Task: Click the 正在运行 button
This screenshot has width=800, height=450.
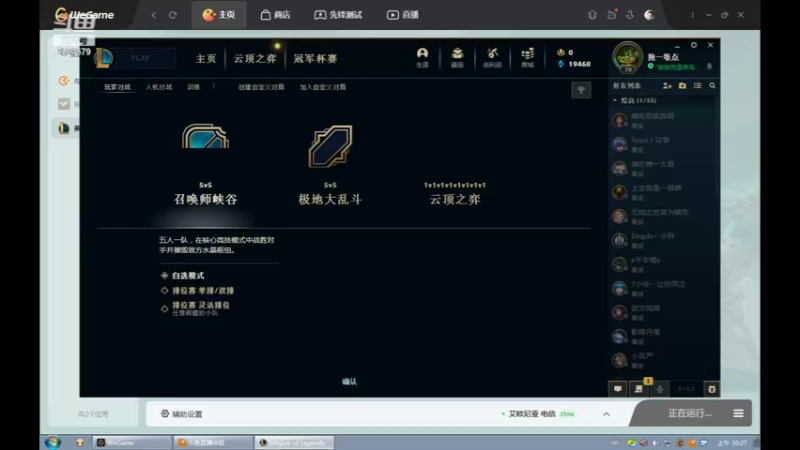Action: tap(690, 413)
